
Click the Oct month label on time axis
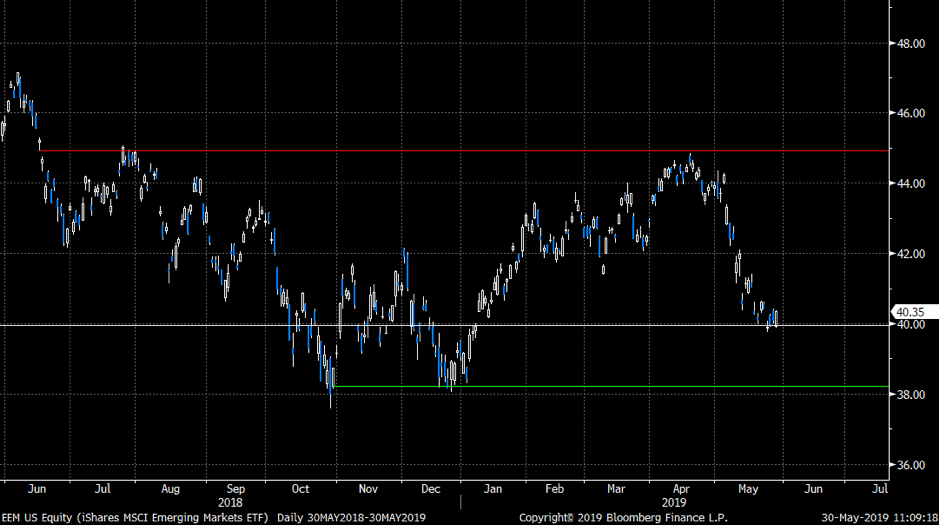(300, 489)
